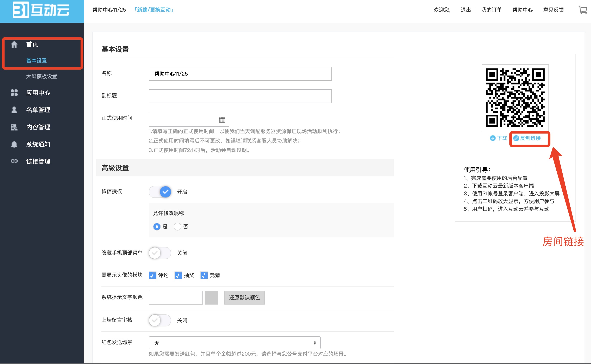Click the home icon beside 首页
Image resolution: width=591 pixels, height=364 pixels.
(14, 44)
